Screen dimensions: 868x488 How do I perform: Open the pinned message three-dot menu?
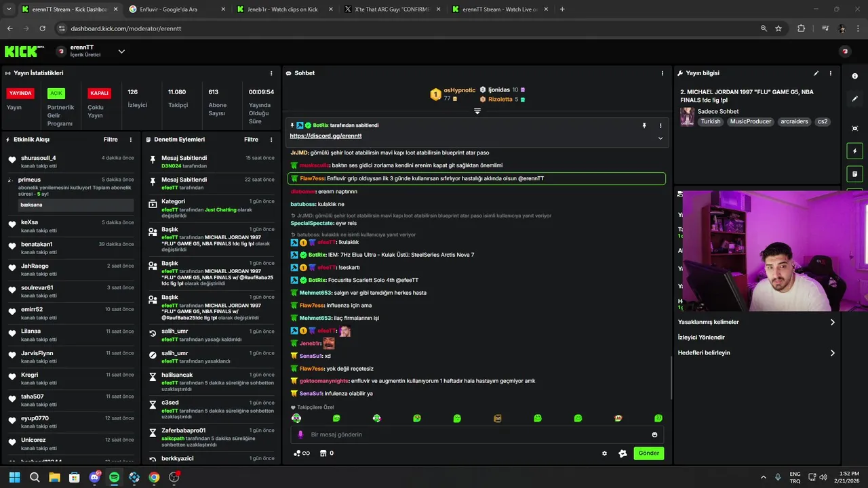[x=660, y=125]
